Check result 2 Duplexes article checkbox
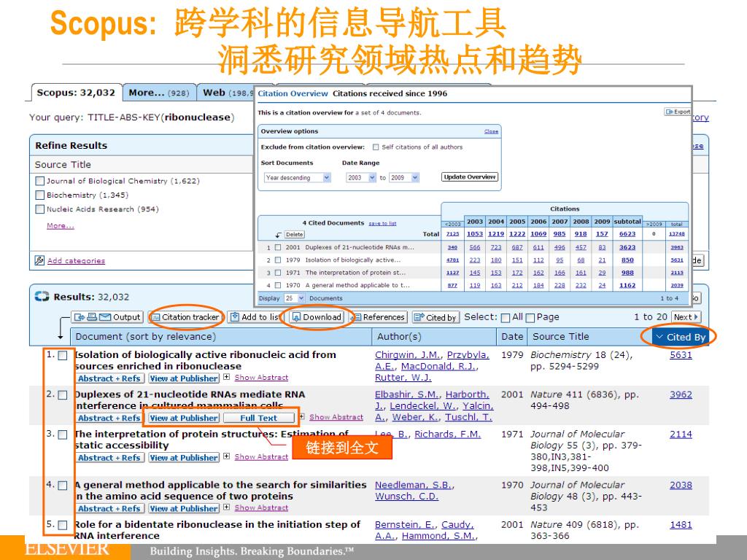Viewport: 747px width, 560px height. pos(63,395)
